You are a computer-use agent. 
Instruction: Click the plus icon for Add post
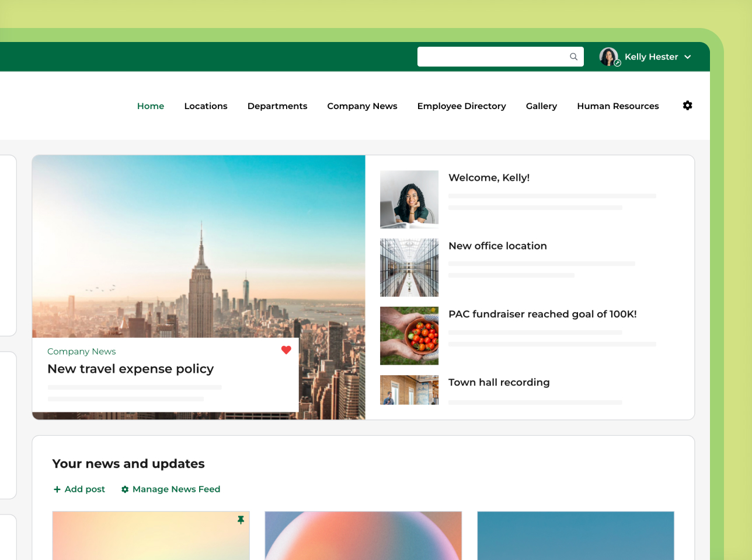[57, 489]
